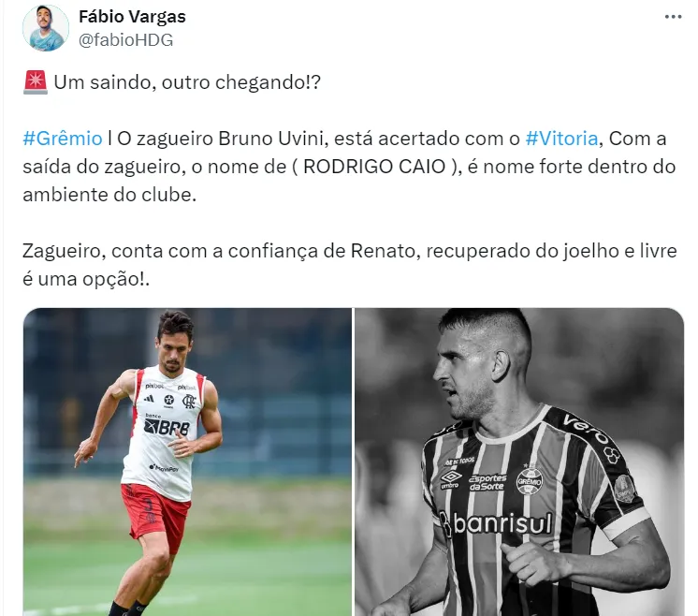Click the red siren emoji
The image size is (698, 616).
[x=36, y=82]
